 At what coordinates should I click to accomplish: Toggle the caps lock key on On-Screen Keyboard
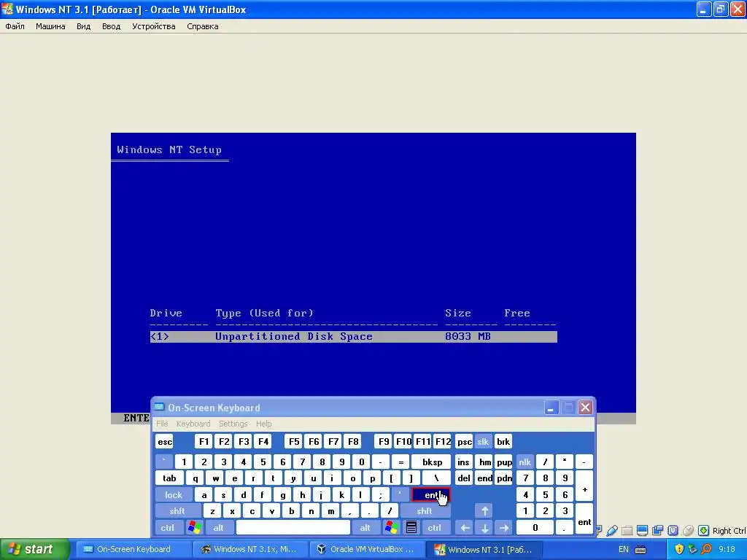point(174,495)
